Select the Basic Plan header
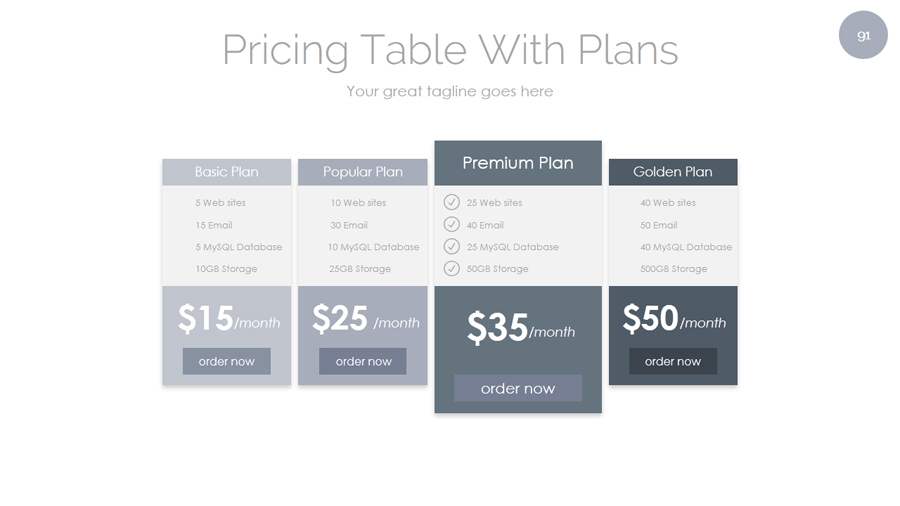 pos(227,172)
